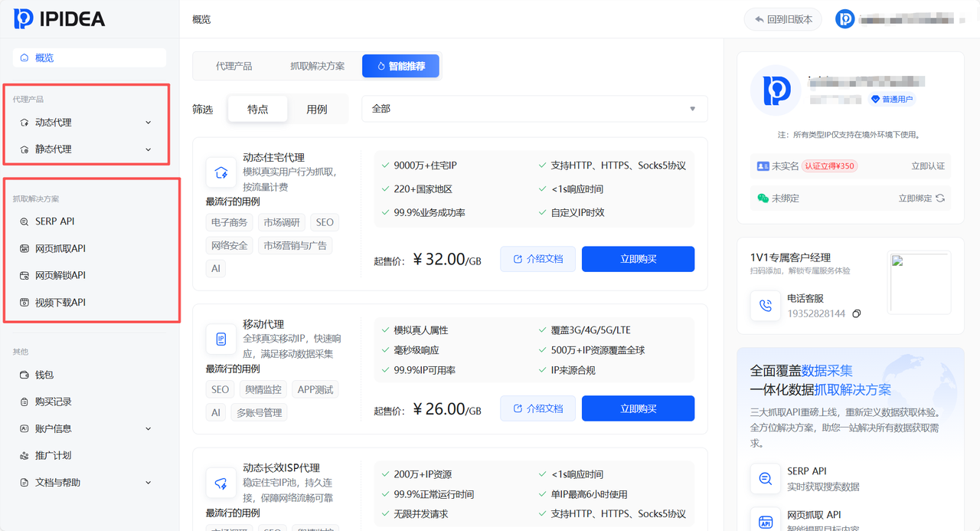Click the WeChat 未绑定 icon
980x531 pixels.
[x=763, y=198]
